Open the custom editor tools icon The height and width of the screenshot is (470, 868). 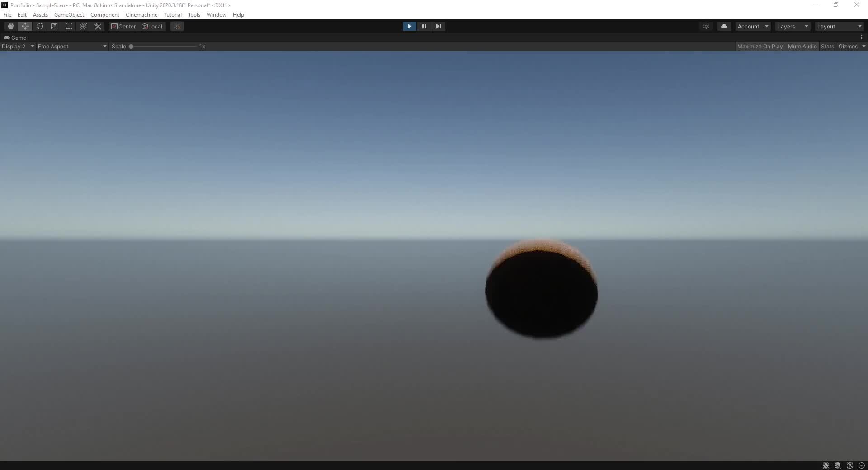pyautogui.click(x=98, y=26)
